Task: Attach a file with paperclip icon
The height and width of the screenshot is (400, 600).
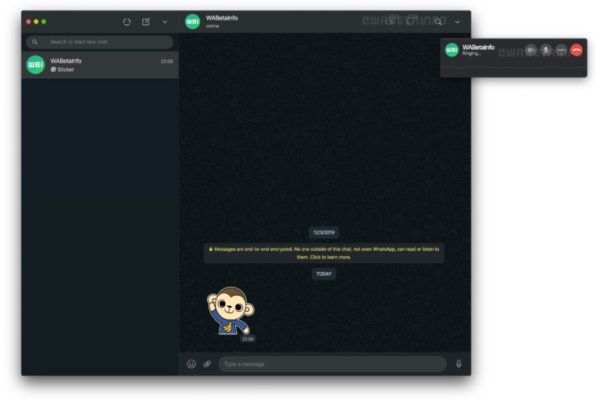Action: coord(207,364)
